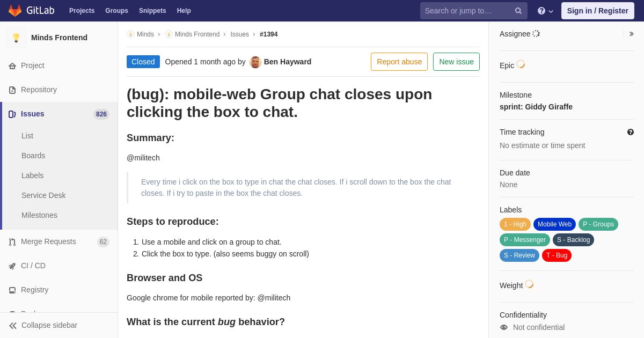Click the Project home icon in sidebar
The width and height of the screenshot is (644, 338).
click(x=12, y=66)
